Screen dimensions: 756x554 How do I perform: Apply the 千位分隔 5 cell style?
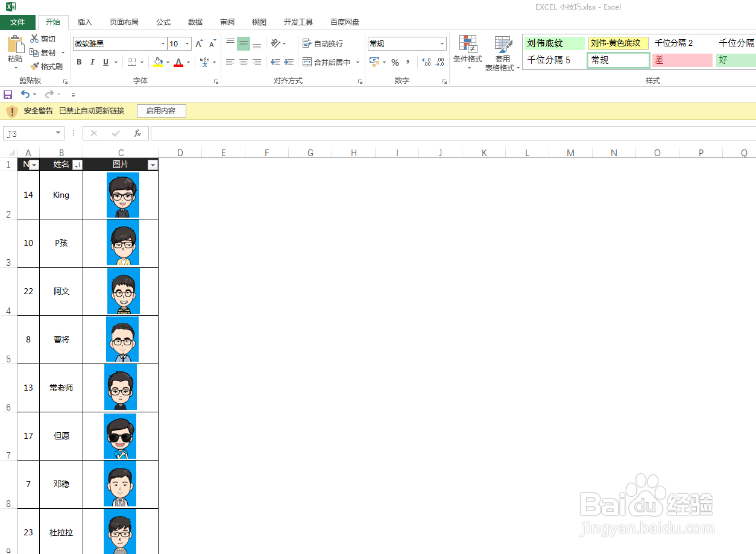pos(554,60)
